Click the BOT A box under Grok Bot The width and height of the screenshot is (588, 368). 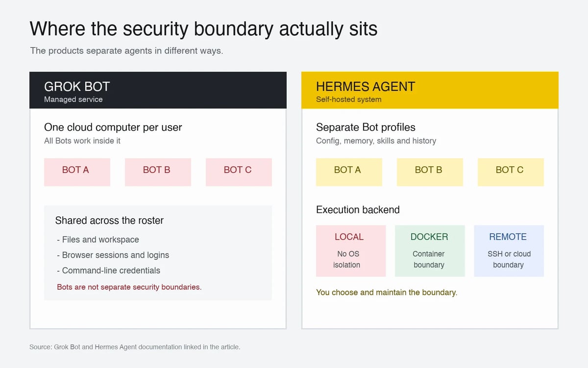tap(77, 172)
